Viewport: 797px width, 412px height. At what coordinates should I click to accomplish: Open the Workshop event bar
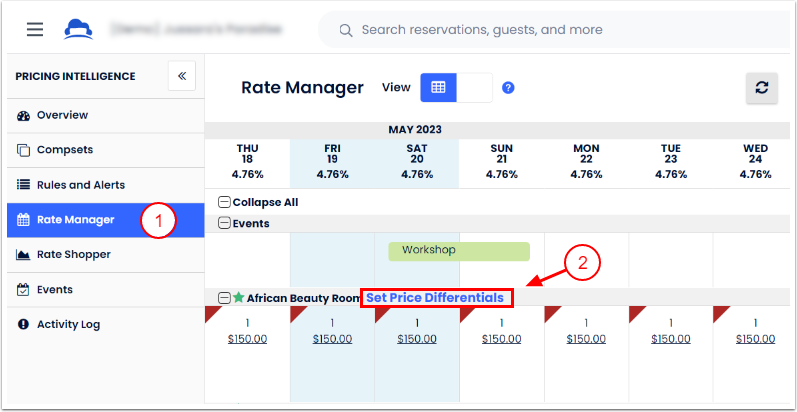pyautogui.click(x=459, y=251)
